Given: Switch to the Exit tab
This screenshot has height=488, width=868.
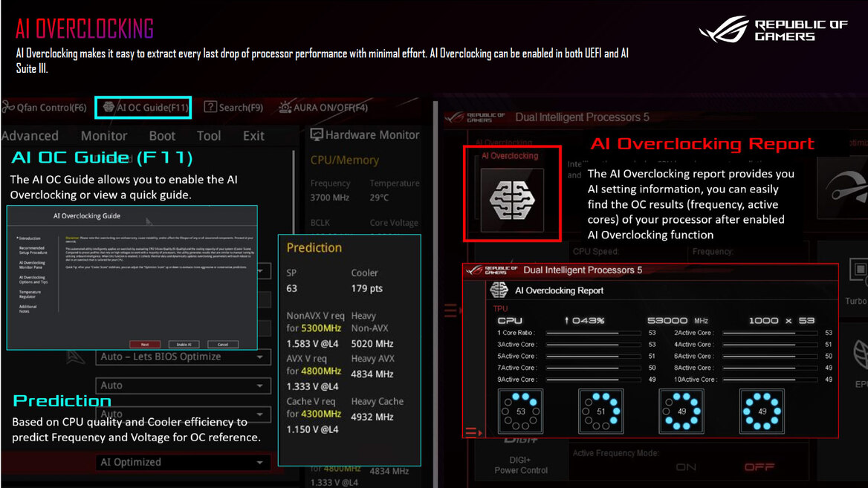Looking at the screenshot, I should pos(253,135).
